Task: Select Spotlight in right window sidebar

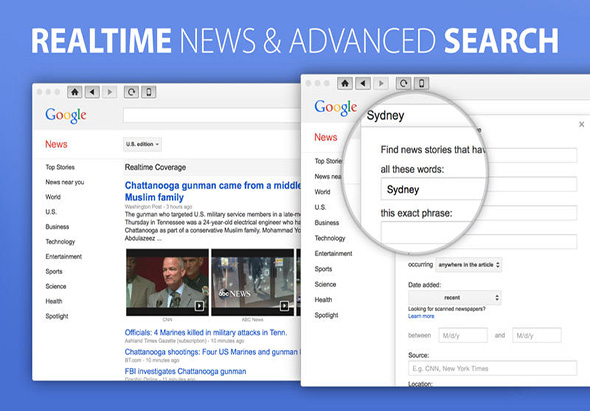Action: [x=326, y=315]
